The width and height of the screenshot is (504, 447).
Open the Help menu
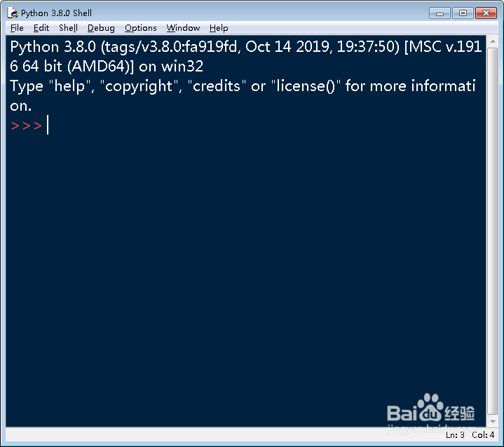point(219,28)
